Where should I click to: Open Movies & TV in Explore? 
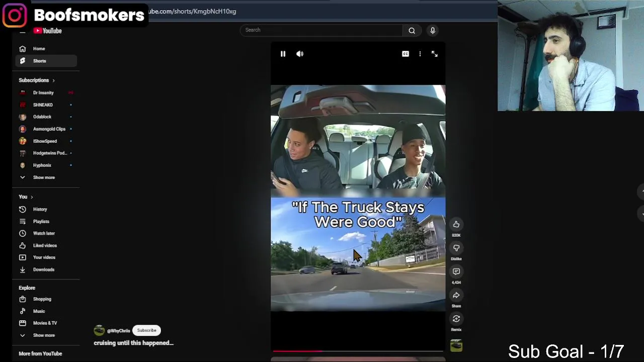pos(44,323)
